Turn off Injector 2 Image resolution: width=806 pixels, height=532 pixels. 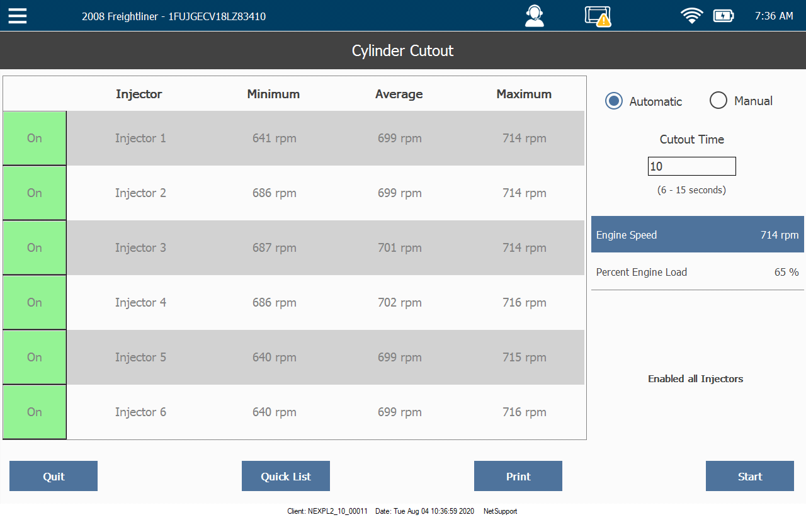[x=35, y=193]
